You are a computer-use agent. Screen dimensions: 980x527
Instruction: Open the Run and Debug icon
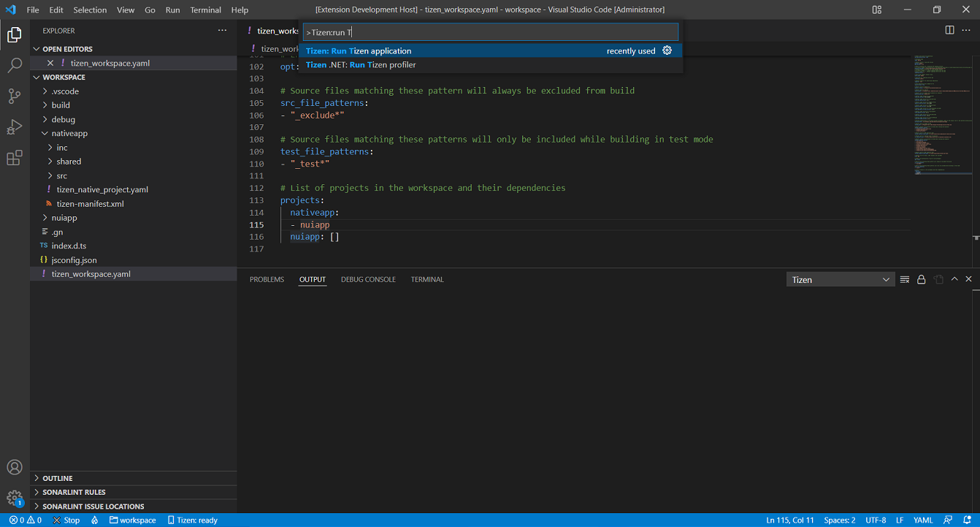coord(15,126)
